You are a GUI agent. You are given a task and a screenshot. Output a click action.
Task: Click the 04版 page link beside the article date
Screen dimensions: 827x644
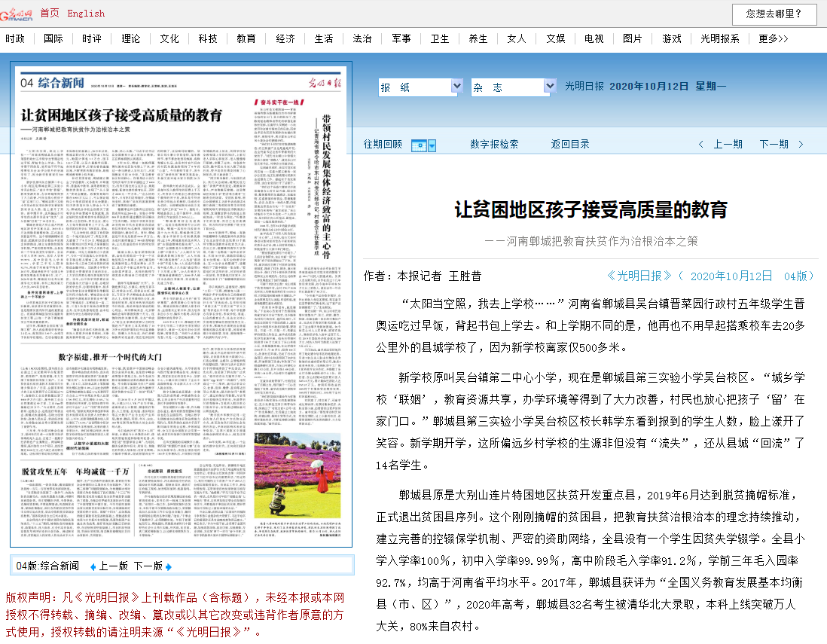(x=799, y=276)
